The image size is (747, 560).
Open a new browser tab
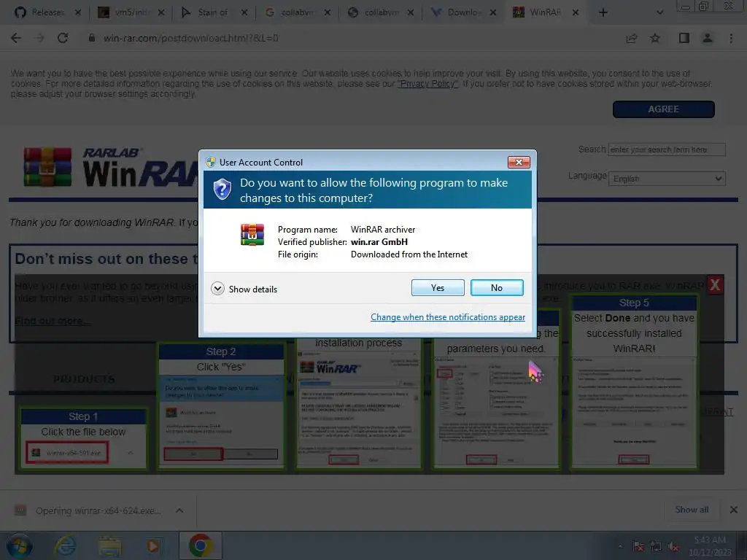click(603, 12)
